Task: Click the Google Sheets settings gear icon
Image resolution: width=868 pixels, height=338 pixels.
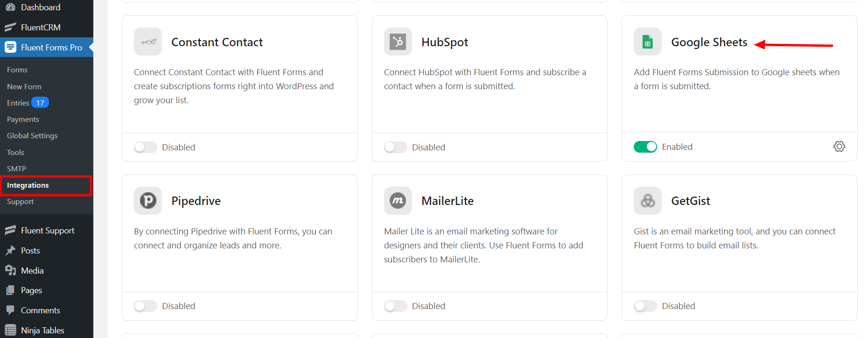Action: click(x=839, y=147)
